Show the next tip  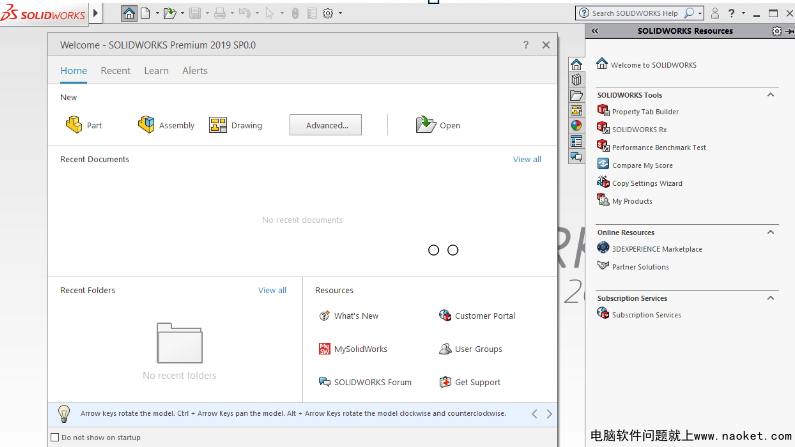[x=549, y=414]
